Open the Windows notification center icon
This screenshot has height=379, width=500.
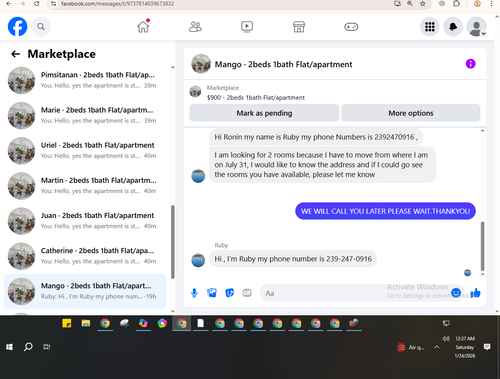[487, 347]
